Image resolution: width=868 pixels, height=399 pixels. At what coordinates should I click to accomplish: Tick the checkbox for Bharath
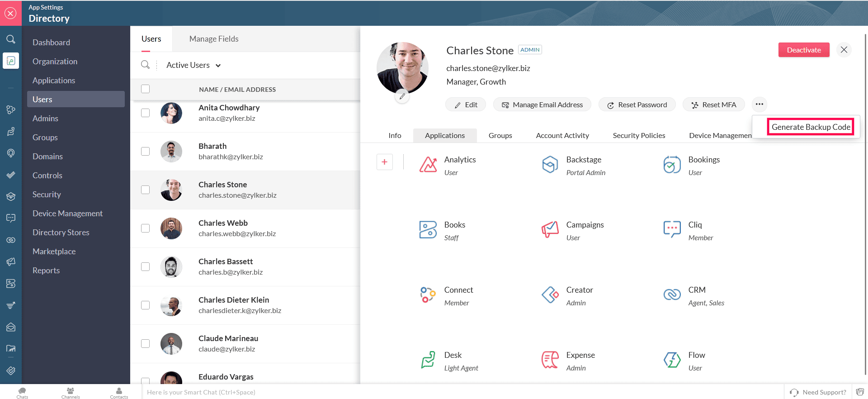coord(145,151)
